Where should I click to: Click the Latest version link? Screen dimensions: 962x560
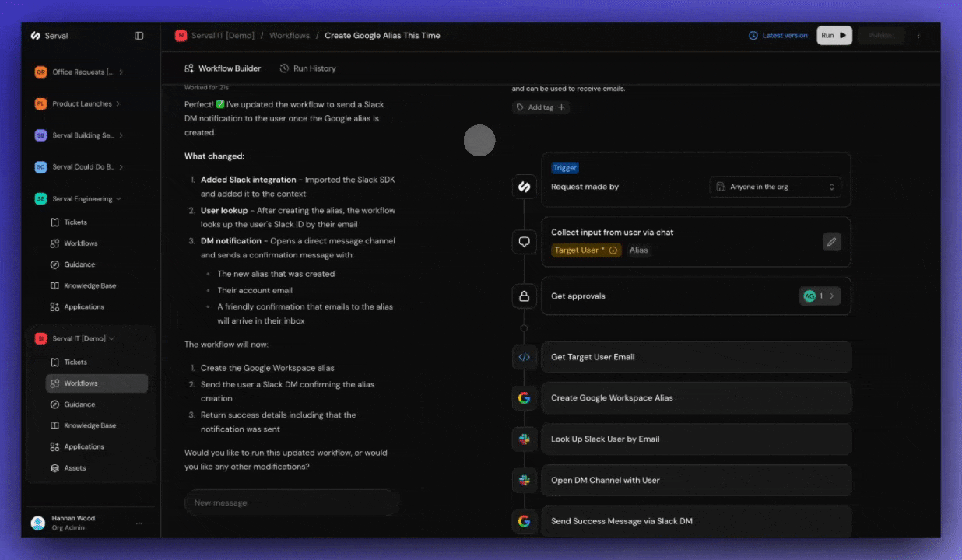[x=778, y=35]
